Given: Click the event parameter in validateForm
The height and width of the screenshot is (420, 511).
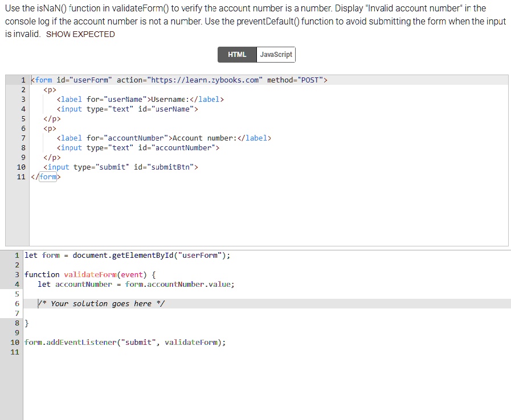Looking at the screenshot, I should click(x=132, y=274).
